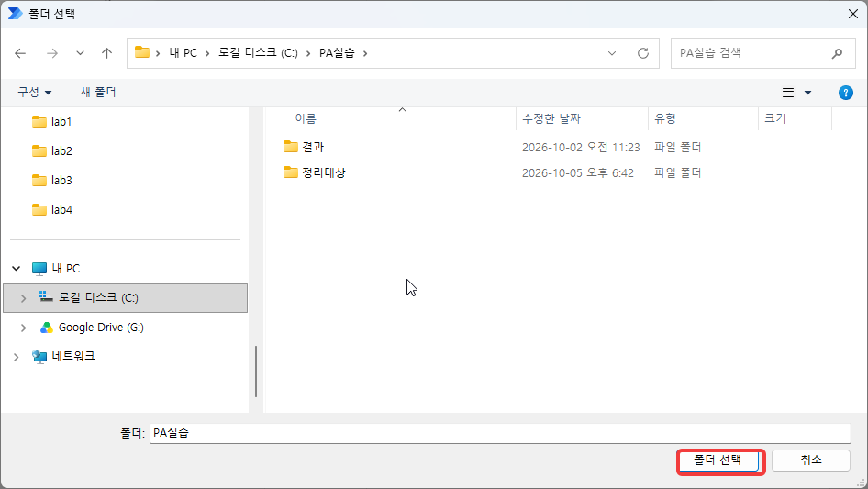Go up one folder level
Screen dimensions: 868x489
point(106,53)
